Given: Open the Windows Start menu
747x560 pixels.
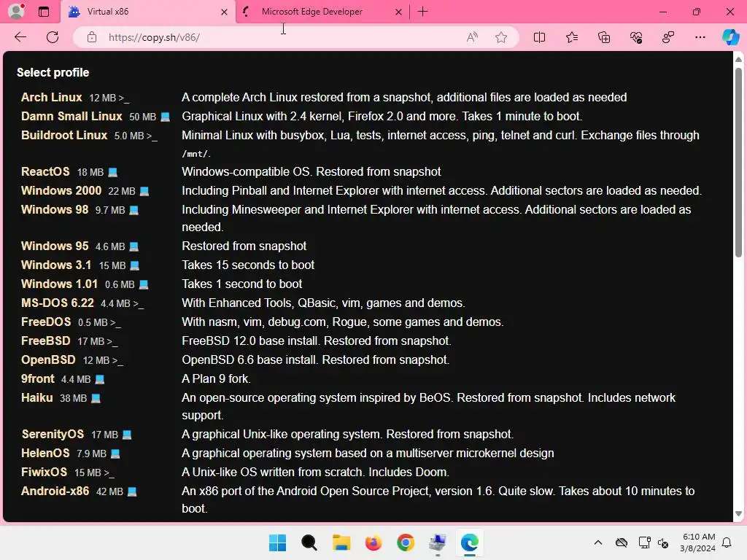Looking at the screenshot, I should [277, 542].
